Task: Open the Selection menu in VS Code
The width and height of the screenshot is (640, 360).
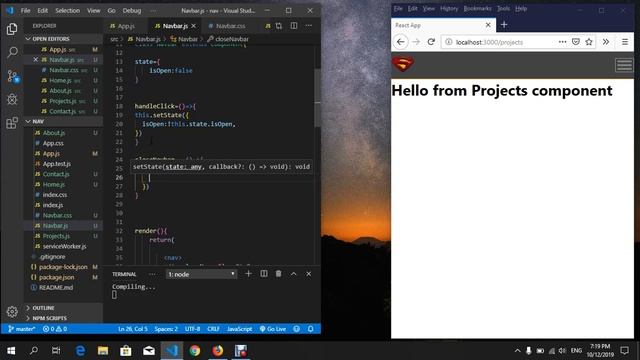Action: [67, 11]
